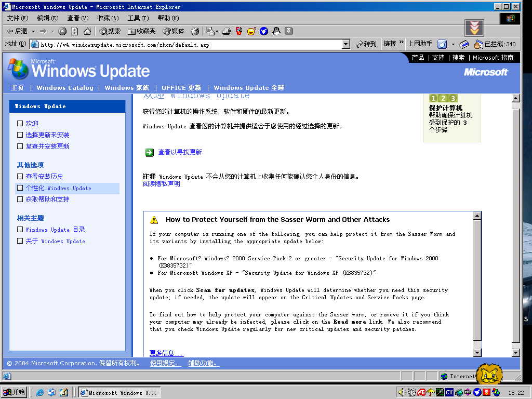Click the 欢迎 sidebar link
The width and height of the screenshot is (532, 399).
[32, 124]
